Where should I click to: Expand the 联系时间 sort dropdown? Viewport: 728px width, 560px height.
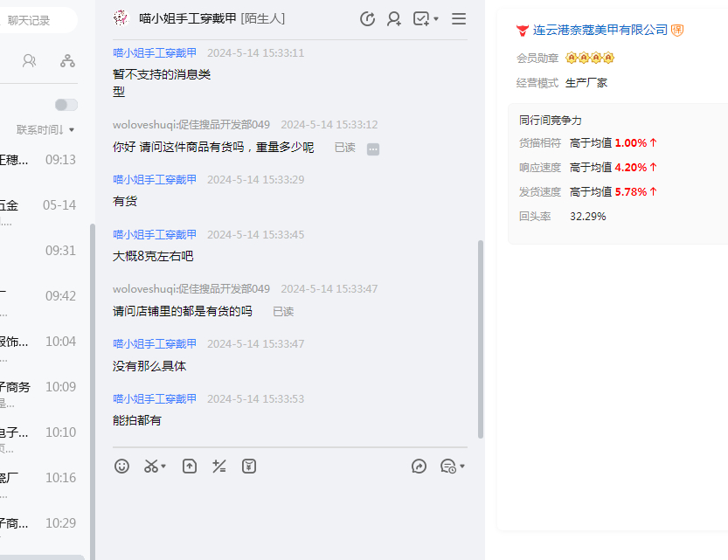45,130
